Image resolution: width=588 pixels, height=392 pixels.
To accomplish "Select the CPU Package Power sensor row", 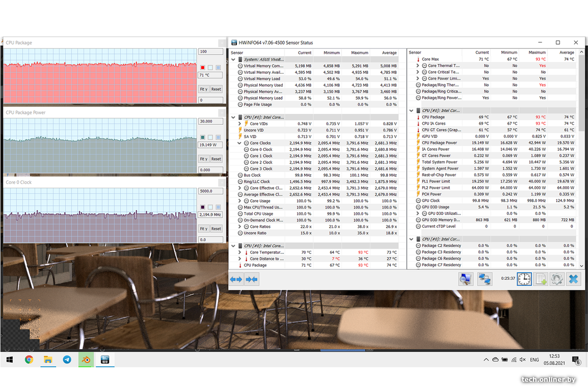I will coord(439,143).
